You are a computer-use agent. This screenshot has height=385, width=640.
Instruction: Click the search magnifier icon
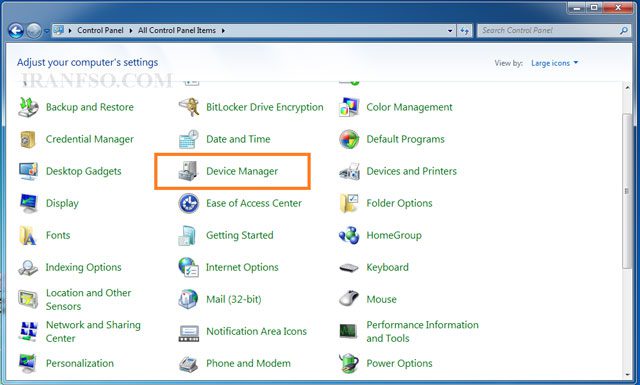pyautogui.click(x=623, y=31)
